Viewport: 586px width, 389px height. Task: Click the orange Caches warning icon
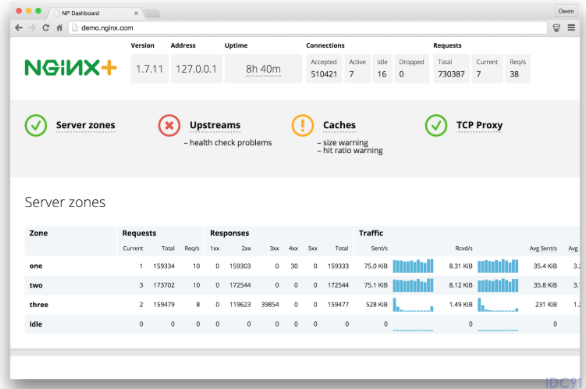(302, 126)
